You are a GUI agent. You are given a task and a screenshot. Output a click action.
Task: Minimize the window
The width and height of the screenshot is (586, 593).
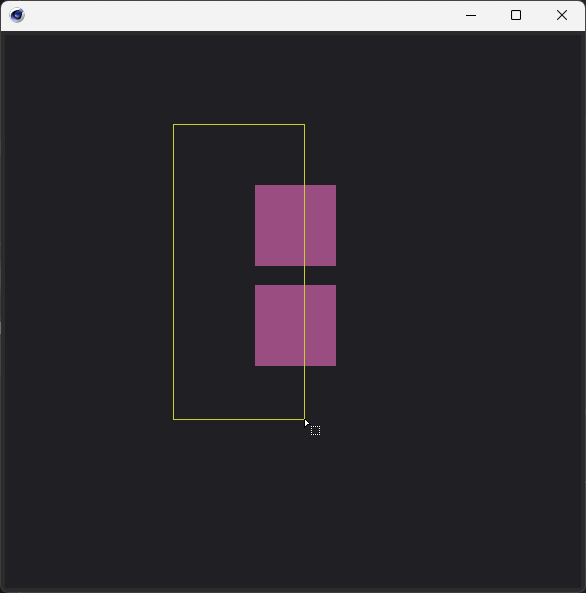[471, 16]
